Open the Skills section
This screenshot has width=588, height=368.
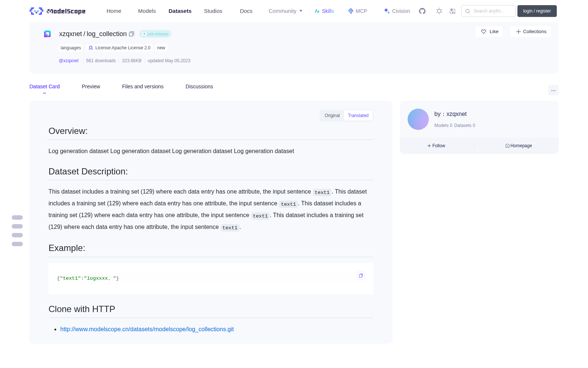click(324, 11)
